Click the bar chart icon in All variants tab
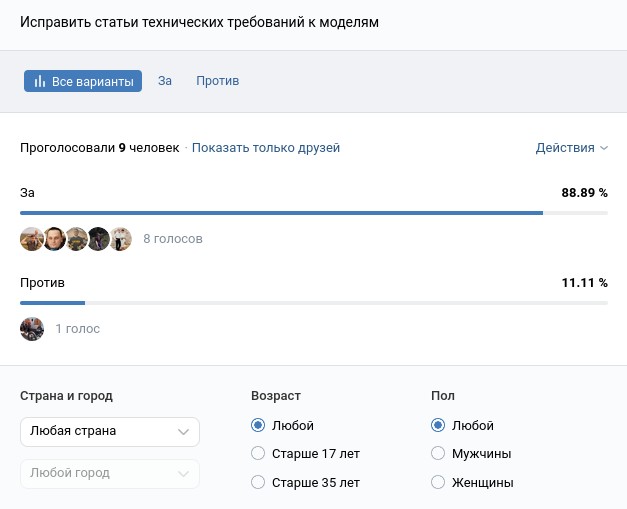 40,81
